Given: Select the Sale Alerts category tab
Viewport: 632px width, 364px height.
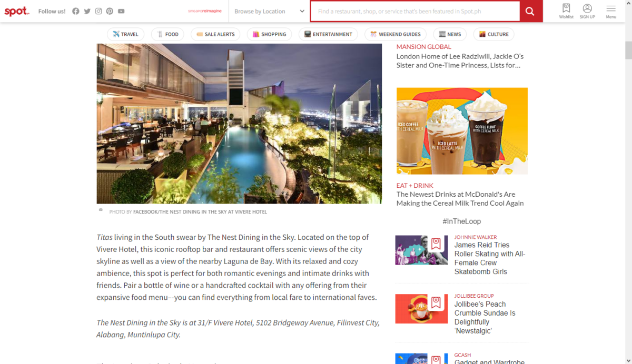Looking at the screenshot, I should point(215,34).
